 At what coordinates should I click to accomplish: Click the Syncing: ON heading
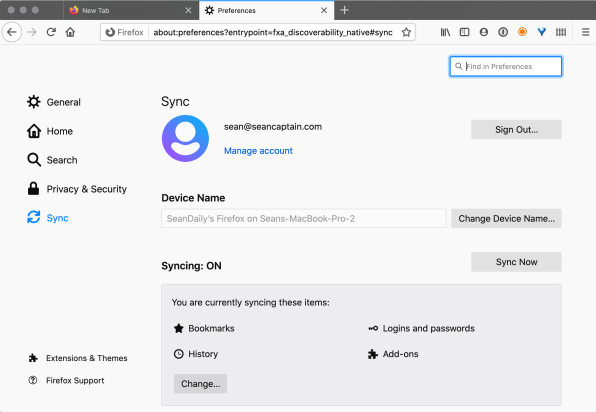coord(191,266)
